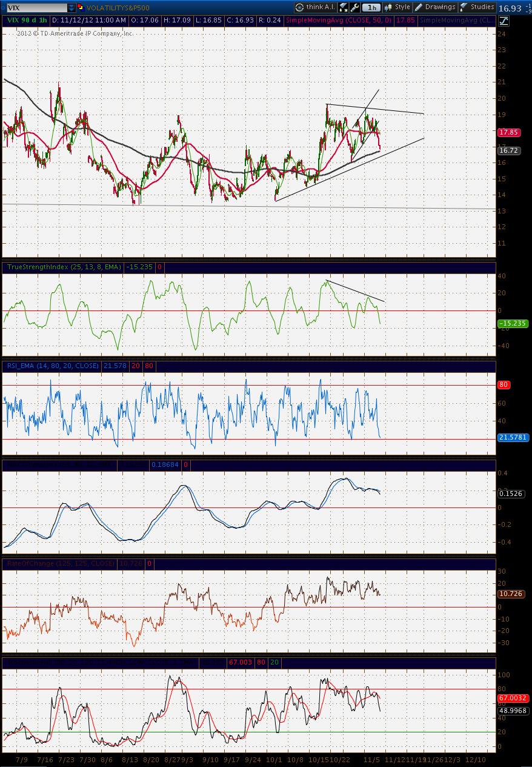Click the 7/9 date on time axis
The image size is (532, 767).
[x=22, y=759]
